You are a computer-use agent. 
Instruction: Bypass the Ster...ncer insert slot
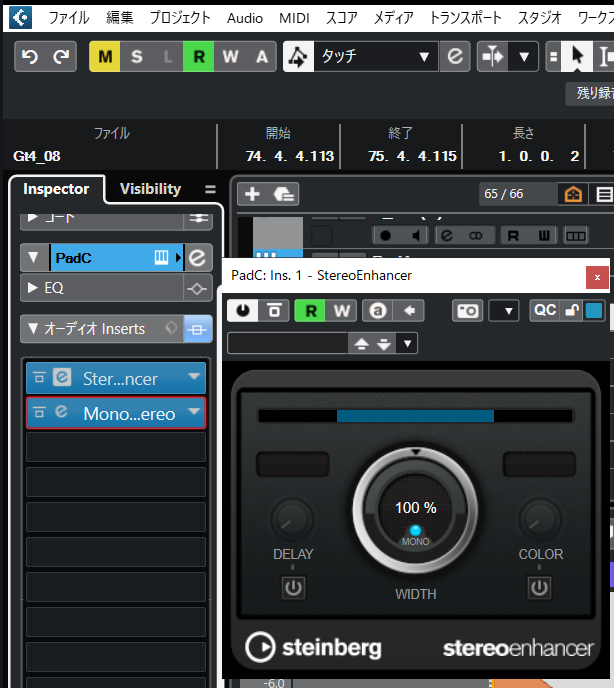click(39, 377)
